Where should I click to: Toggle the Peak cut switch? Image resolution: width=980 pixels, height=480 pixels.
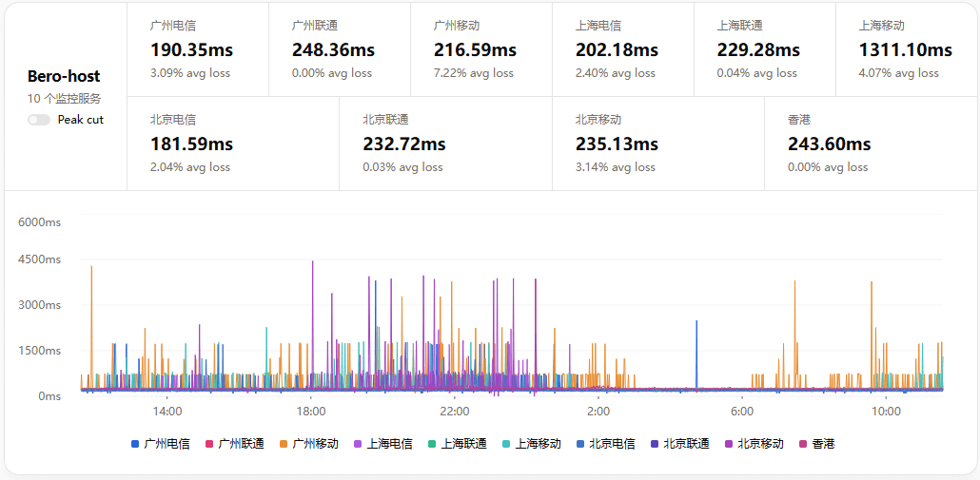point(39,120)
